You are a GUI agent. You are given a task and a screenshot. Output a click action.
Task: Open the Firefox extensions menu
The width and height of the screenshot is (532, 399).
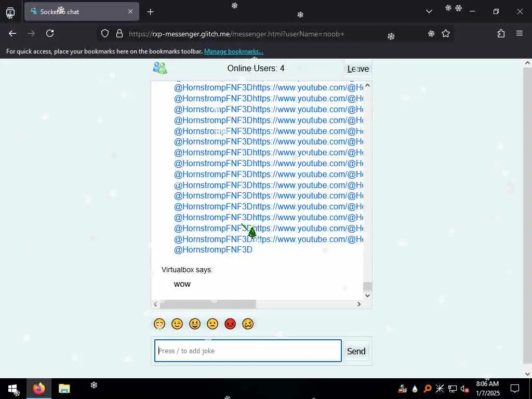pyautogui.click(x=501, y=34)
